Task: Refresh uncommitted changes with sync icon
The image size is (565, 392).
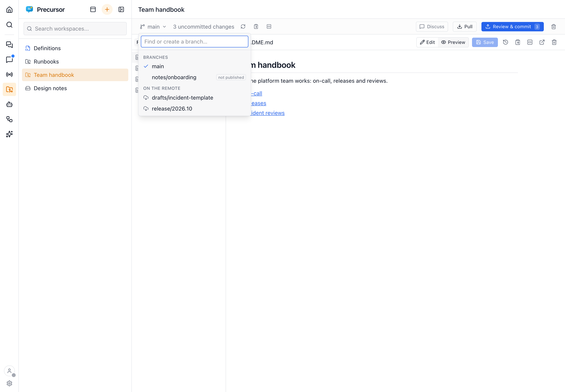Action: (243, 26)
